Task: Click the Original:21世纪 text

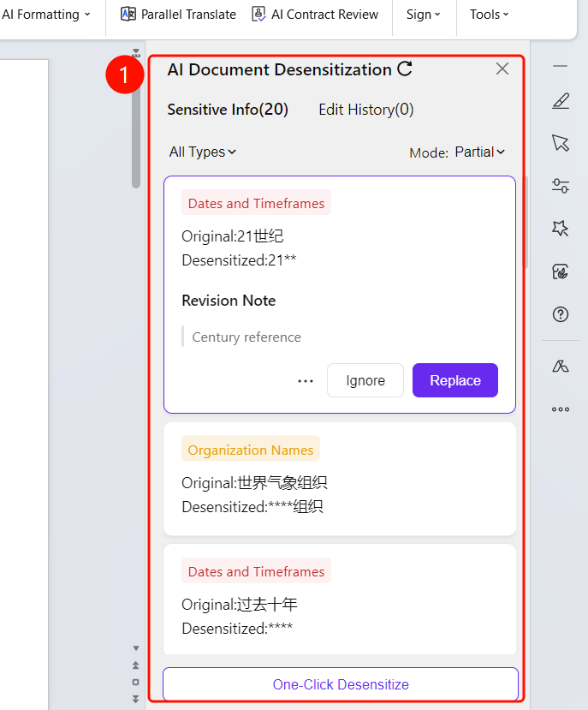Action: 233,236
